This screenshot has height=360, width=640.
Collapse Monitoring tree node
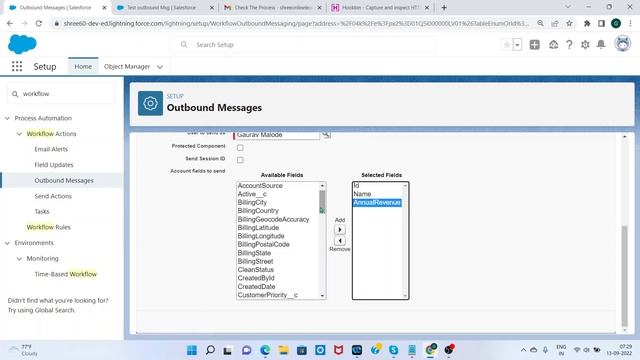[x=19, y=258]
